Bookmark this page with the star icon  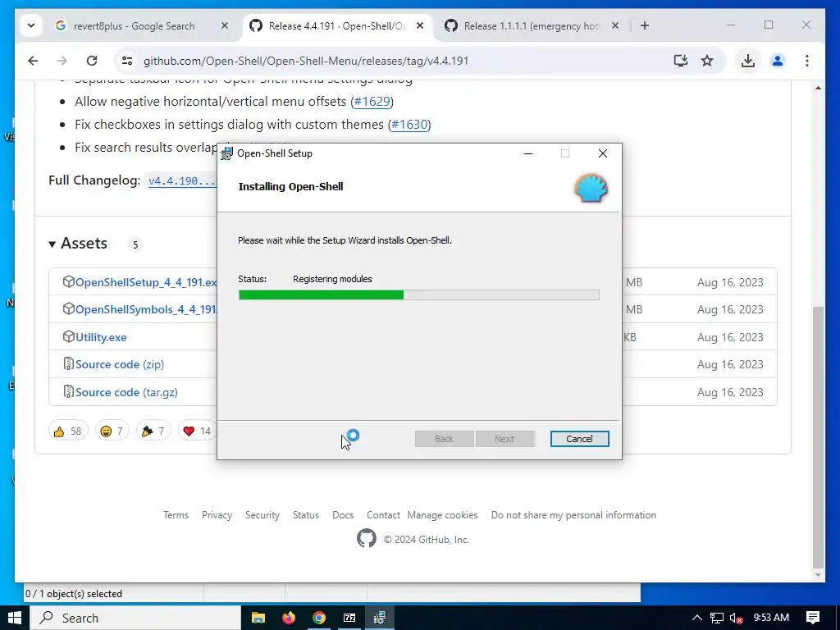click(x=707, y=61)
